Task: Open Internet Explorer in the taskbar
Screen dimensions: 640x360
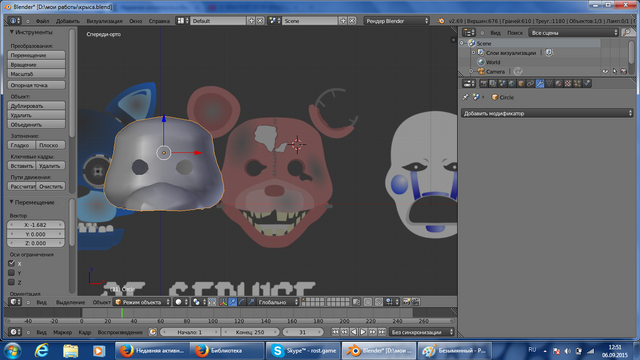Action: pyautogui.click(x=42, y=351)
